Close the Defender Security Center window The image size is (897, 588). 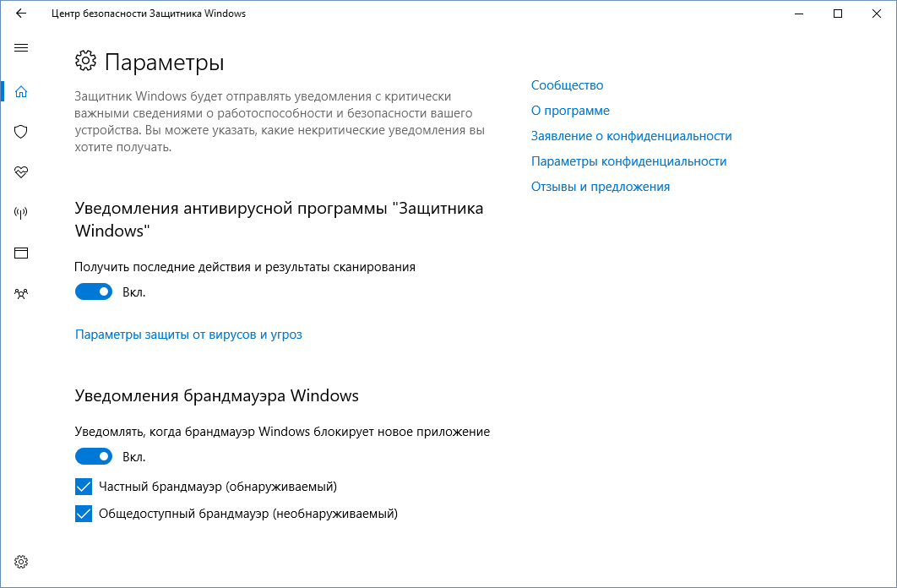pyautogui.click(x=877, y=14)
